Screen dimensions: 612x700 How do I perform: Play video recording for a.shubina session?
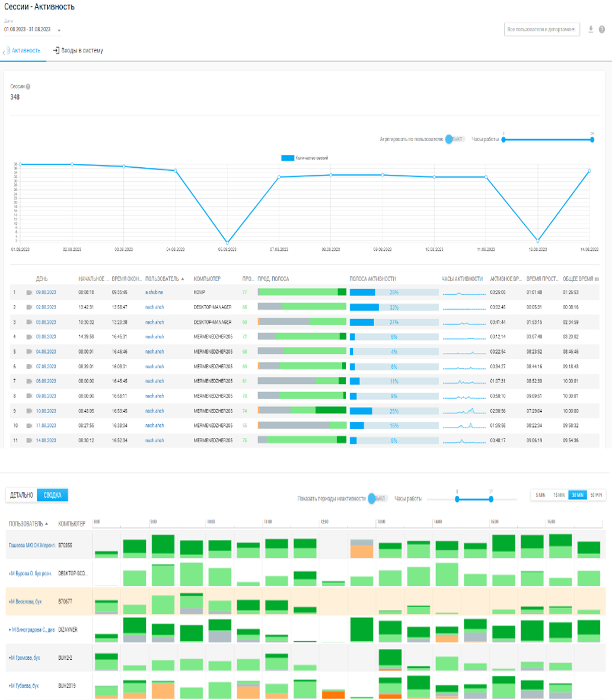pyautogui.click(x=29, y=292)
